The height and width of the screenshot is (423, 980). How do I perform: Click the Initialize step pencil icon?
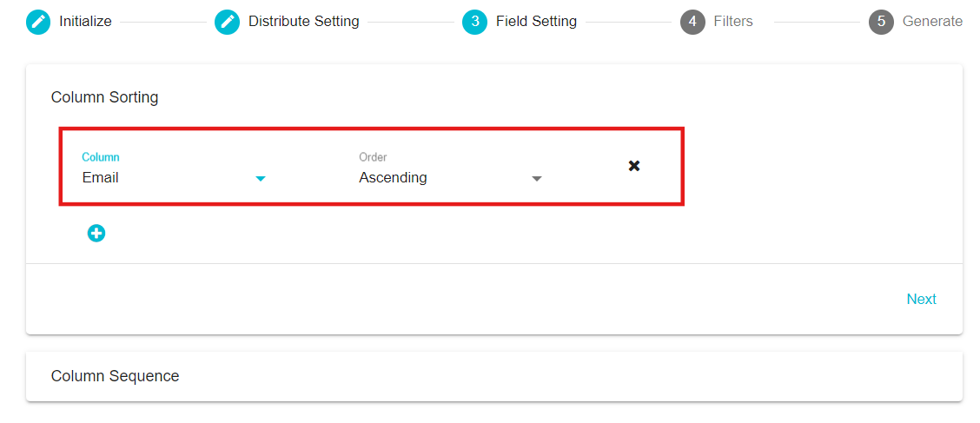pos(38,22)
